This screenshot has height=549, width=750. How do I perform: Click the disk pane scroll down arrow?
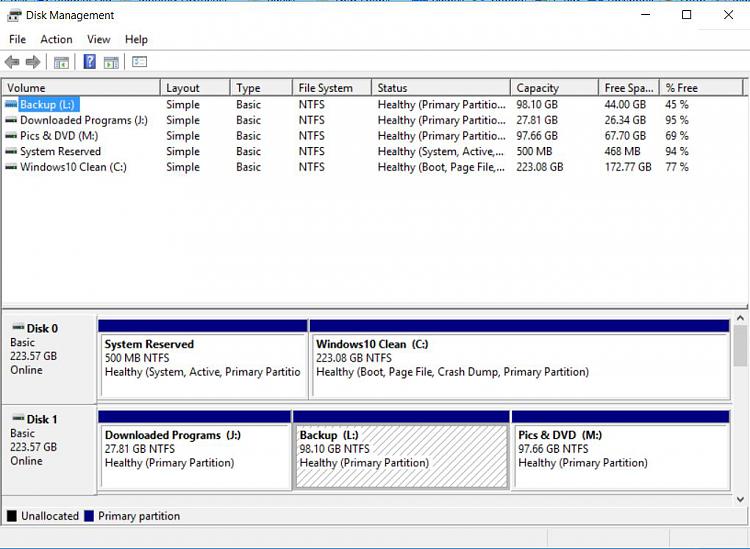[740, 499]
